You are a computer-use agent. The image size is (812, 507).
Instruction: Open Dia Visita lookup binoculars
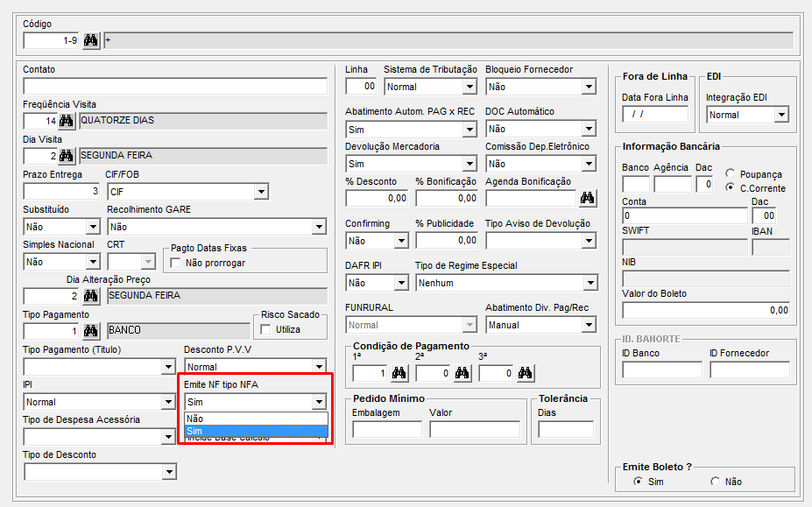(67, 155)
